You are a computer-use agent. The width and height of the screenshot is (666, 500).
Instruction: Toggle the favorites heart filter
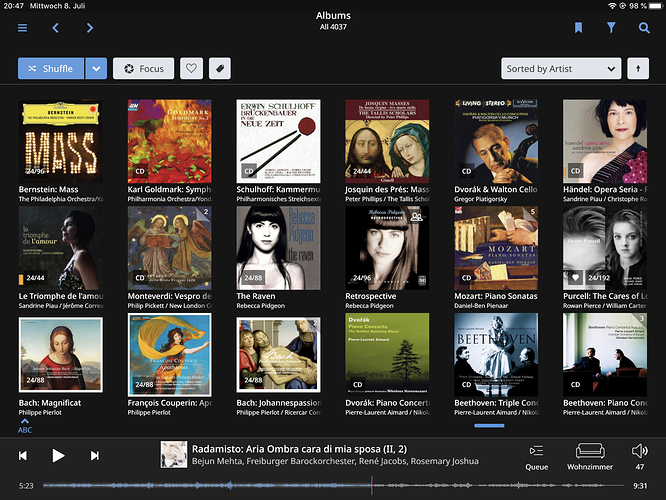191,68
